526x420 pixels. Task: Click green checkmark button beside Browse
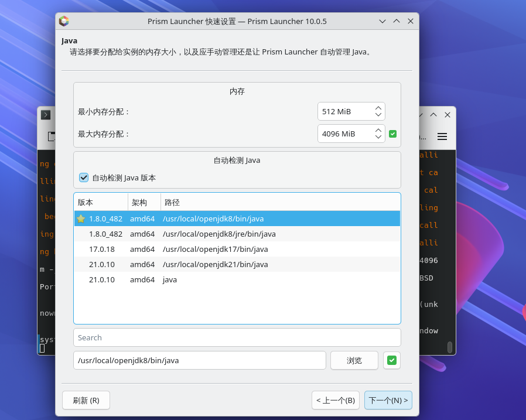[391, 360]
